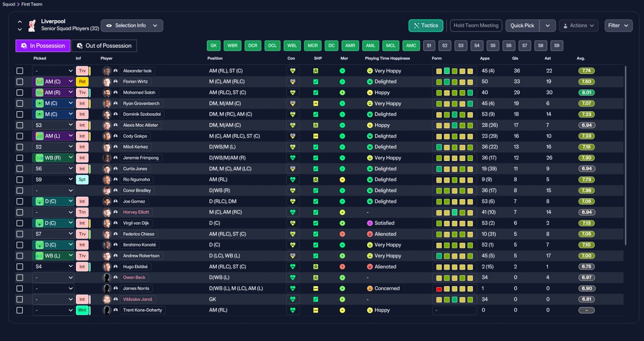Tick the checkbox for Virgil van Dijk
The width and height of the screenshot is (644, 341).
tap(20, 223)
